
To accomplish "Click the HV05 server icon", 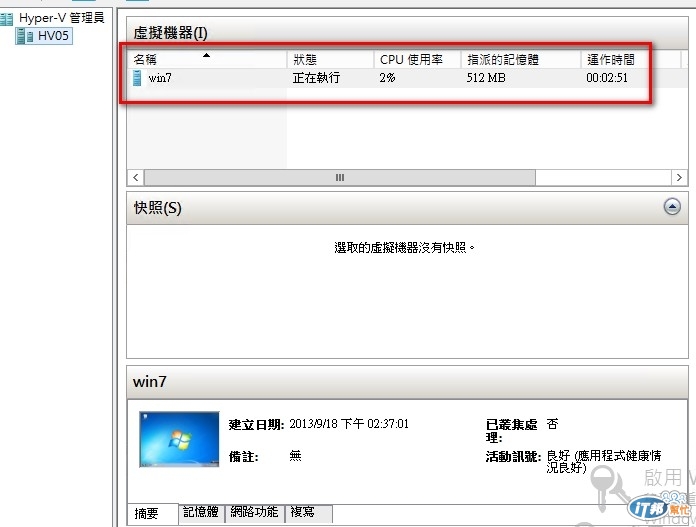I will click(24, 36).
